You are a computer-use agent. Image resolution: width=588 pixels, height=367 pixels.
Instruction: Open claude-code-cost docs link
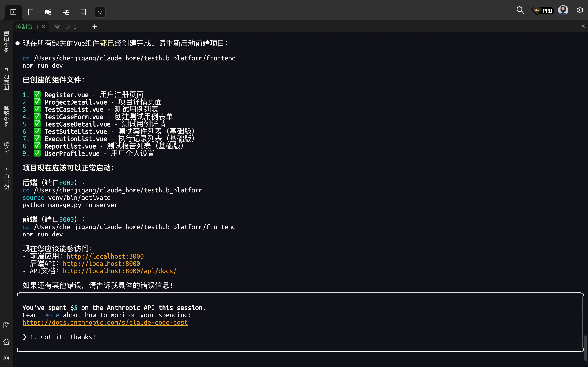click(105, 322)
